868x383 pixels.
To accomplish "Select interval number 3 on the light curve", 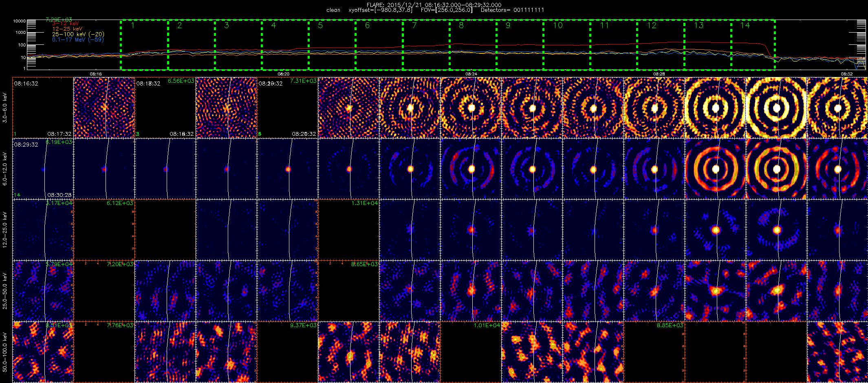I will 227,25.
